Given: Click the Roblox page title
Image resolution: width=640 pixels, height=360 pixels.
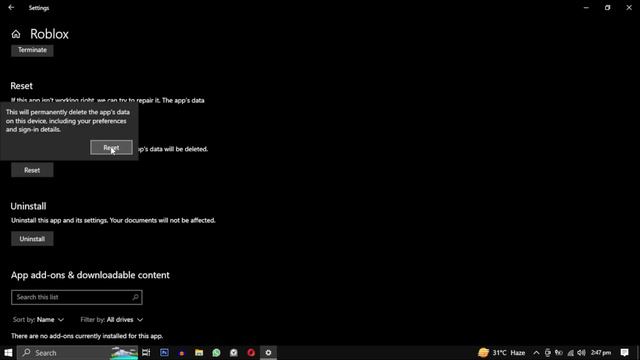Looking at the screenshot, I should tap(49, 34).
